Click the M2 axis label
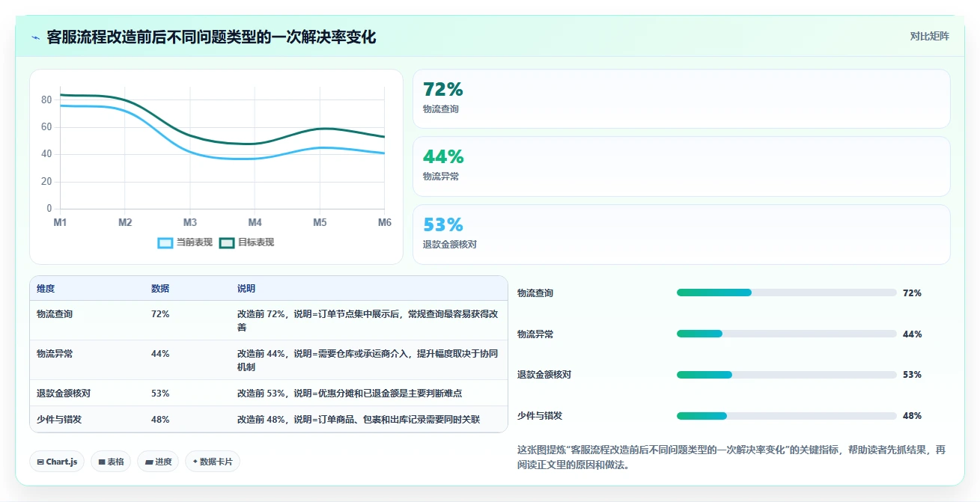The height and width of the screenshot is (502, 980). pos(125,222)
